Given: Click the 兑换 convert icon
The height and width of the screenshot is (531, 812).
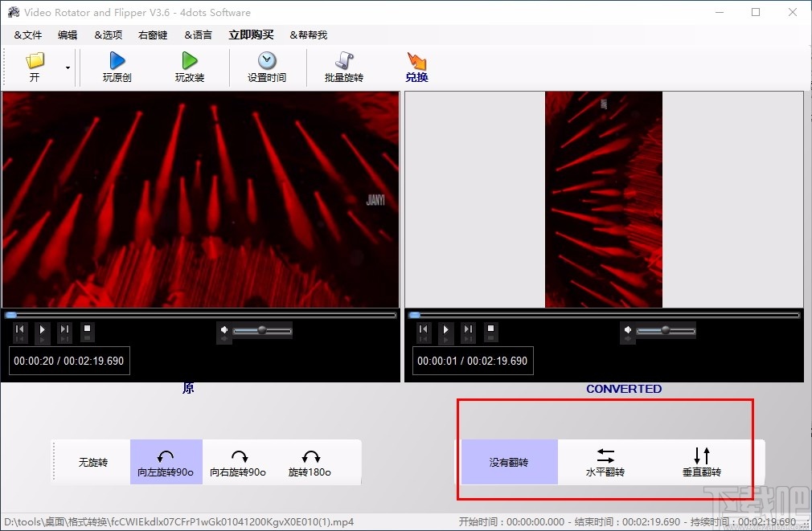Looking at the screenshot, I should point(416,66).
